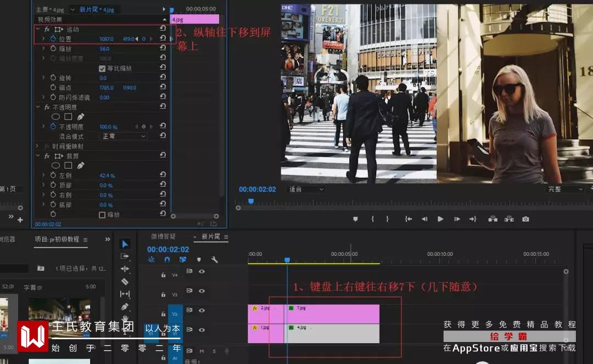Select the Pen tool in tools panel
This screenshot has height=364, width=593.
click(125, 306)
